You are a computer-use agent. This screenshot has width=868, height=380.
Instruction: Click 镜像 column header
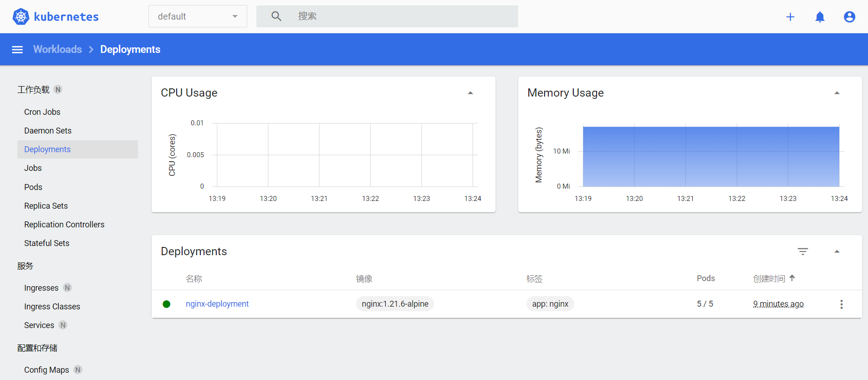coord(364,279)
